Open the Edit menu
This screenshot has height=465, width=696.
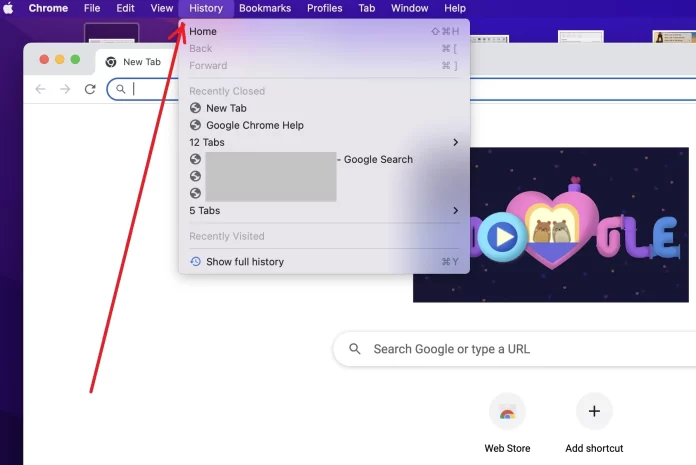[125, 8]
